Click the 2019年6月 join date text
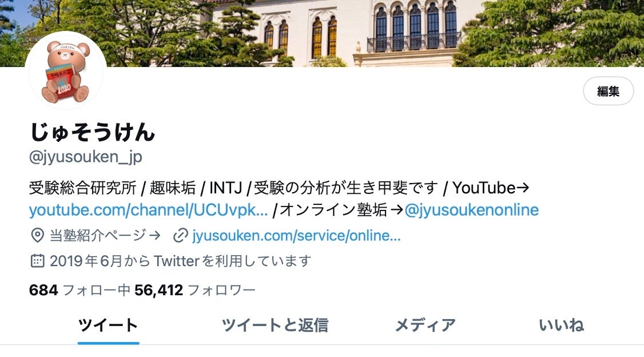The height and width of the screenshot is (357, 644). pyautogui.click(x=86, y=261)
